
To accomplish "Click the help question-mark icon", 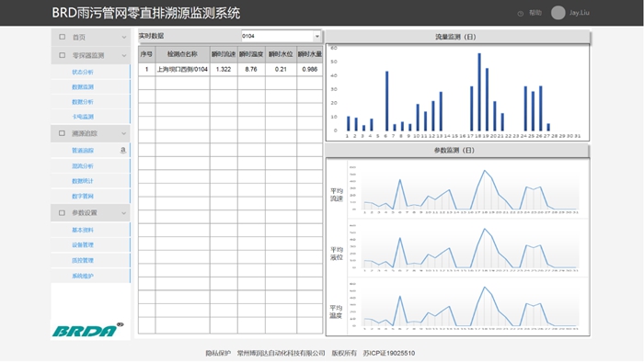I will point(521,14).
